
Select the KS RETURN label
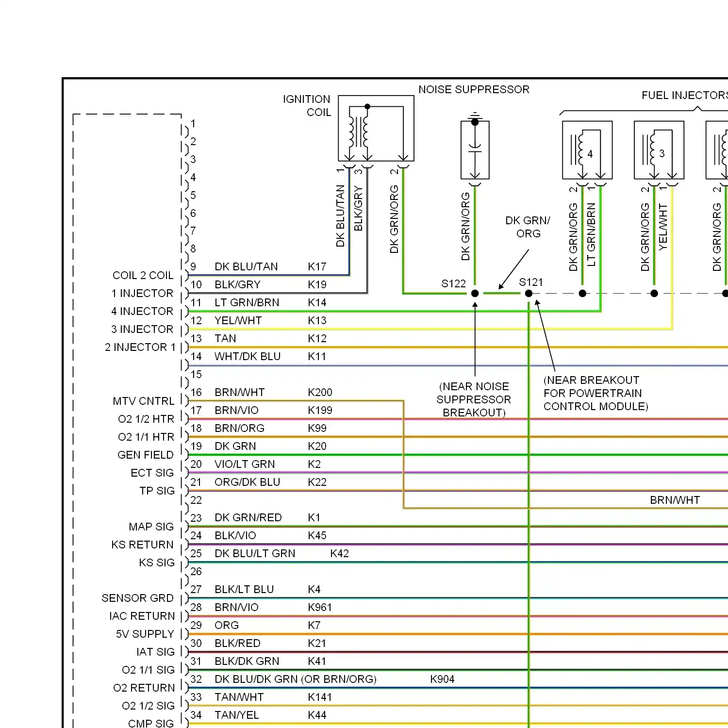142,545
